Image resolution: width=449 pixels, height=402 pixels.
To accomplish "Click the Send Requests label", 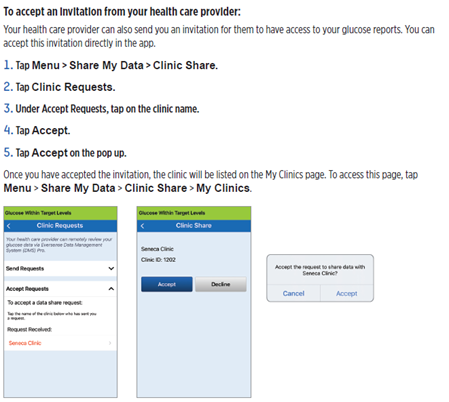I will click(25, 268).
